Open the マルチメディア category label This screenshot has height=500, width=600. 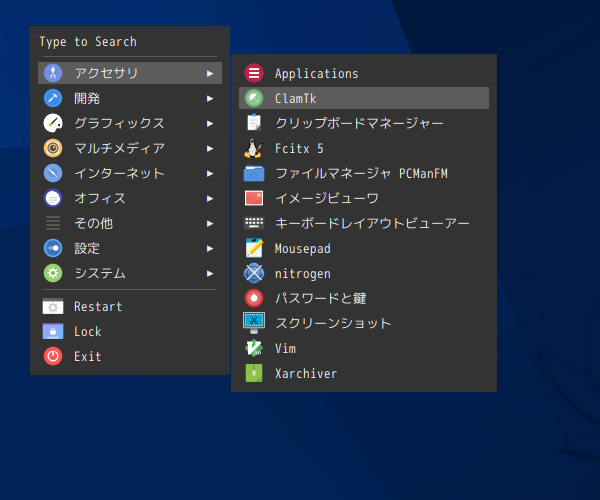click(119, 148)
